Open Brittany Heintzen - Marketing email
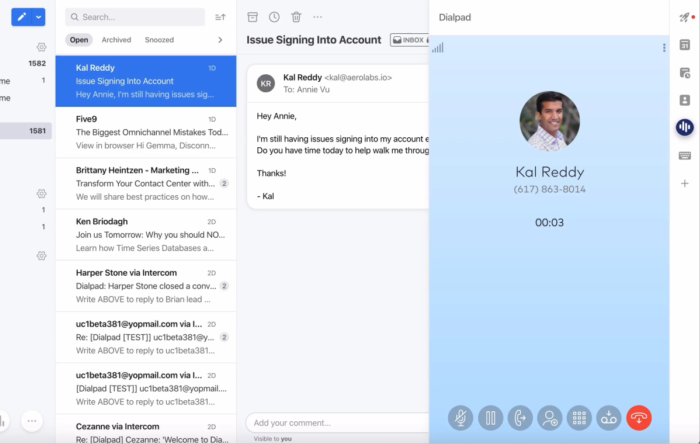The width and height of the screenshot is (700, 444). pyautogui.click(x=146, y=183)
